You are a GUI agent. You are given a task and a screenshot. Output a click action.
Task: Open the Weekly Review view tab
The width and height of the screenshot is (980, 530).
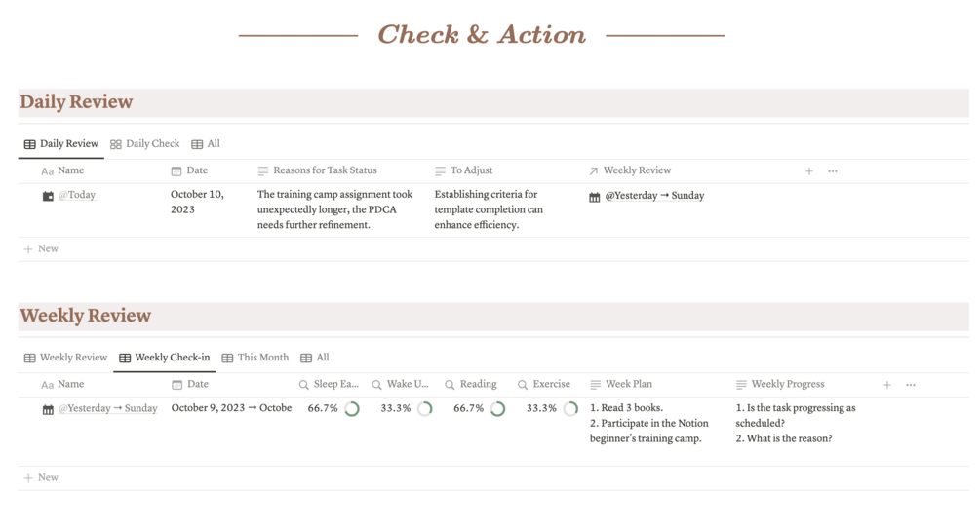pos(65,358)
